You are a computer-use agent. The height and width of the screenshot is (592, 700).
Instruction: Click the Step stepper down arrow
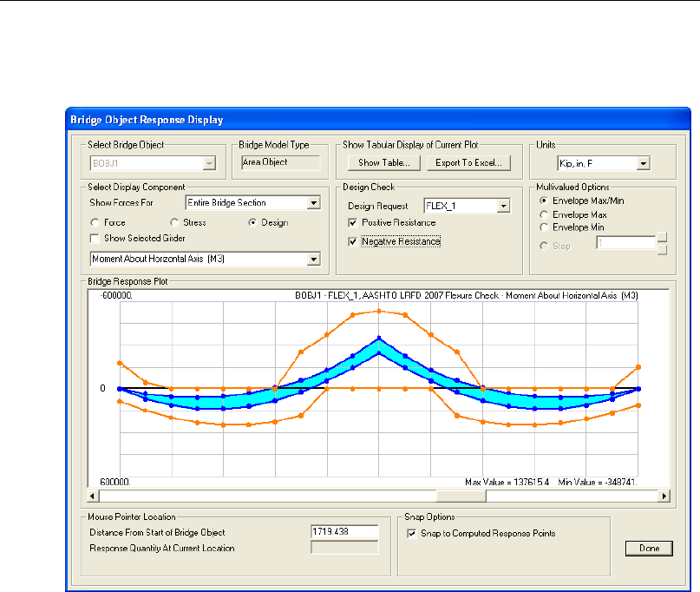[x=663, y=249]
